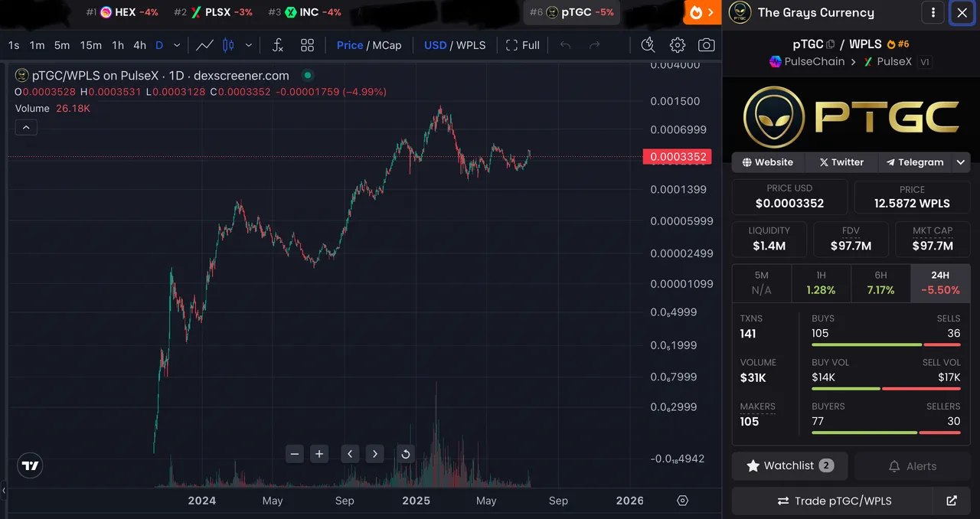Select the 5M stats tab

[762, 283]
